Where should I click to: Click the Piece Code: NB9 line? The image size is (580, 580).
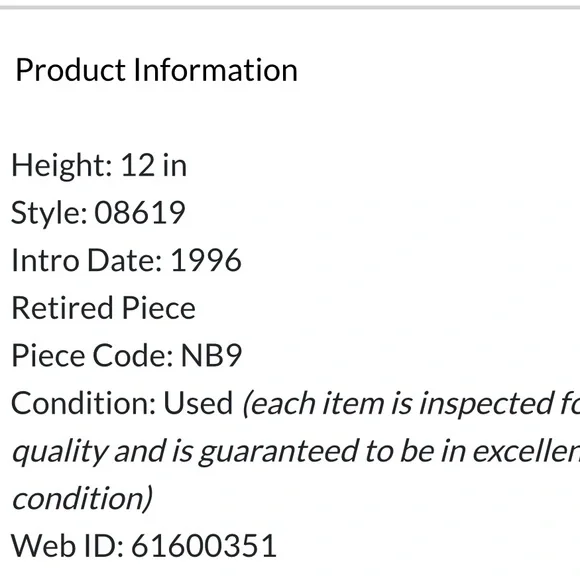127,355
